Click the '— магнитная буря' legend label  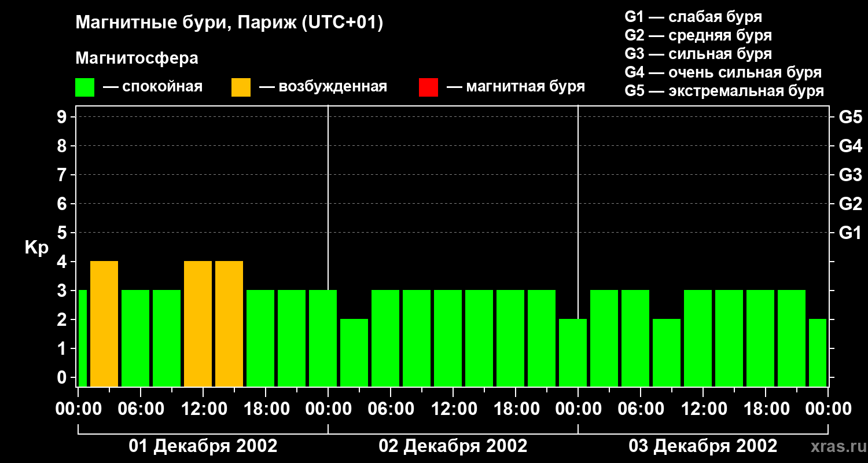tap(516, 87)
